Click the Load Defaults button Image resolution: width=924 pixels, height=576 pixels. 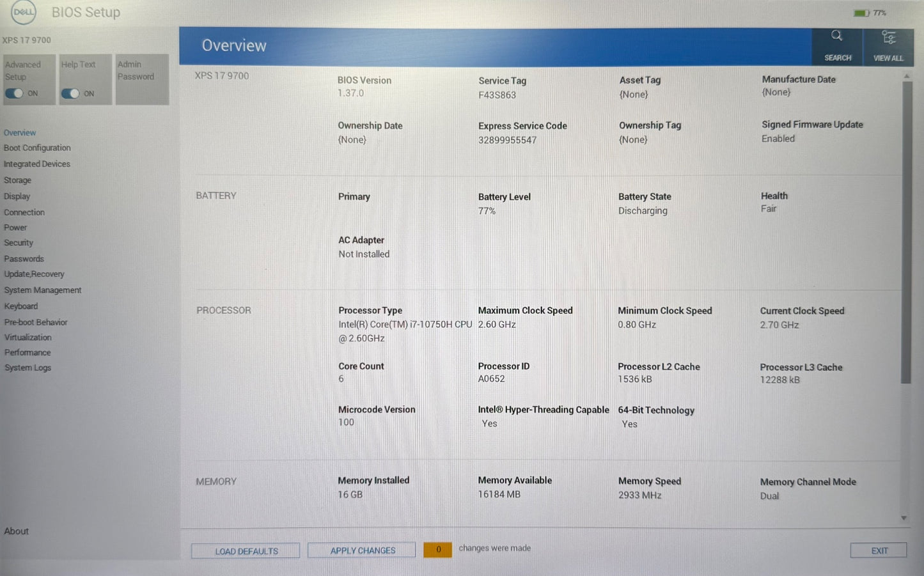point(246,551)
